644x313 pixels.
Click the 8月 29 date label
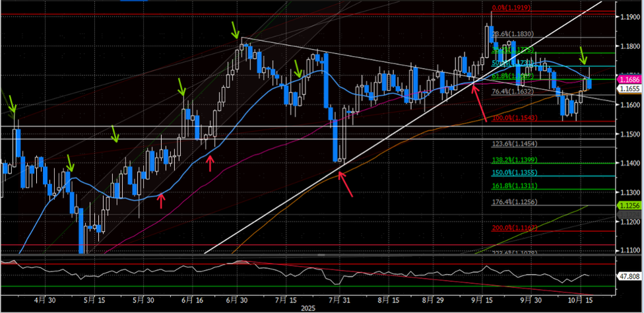tap(432, 300)
